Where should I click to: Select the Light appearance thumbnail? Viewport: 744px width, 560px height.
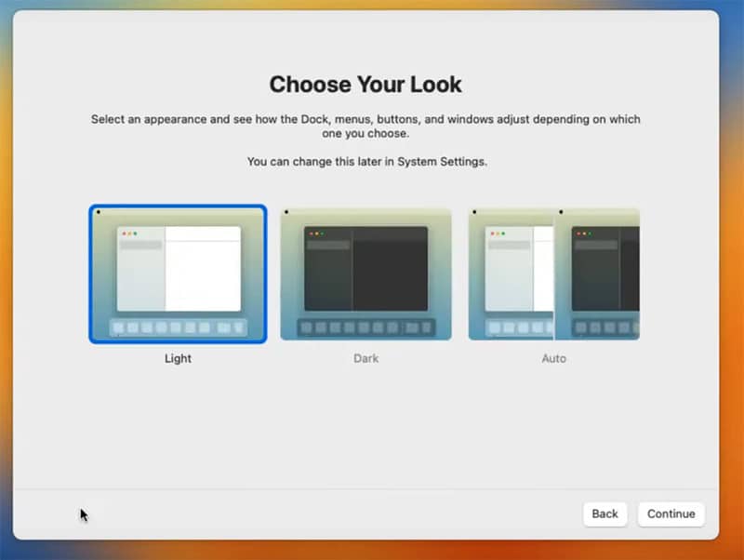pos(178,273)
